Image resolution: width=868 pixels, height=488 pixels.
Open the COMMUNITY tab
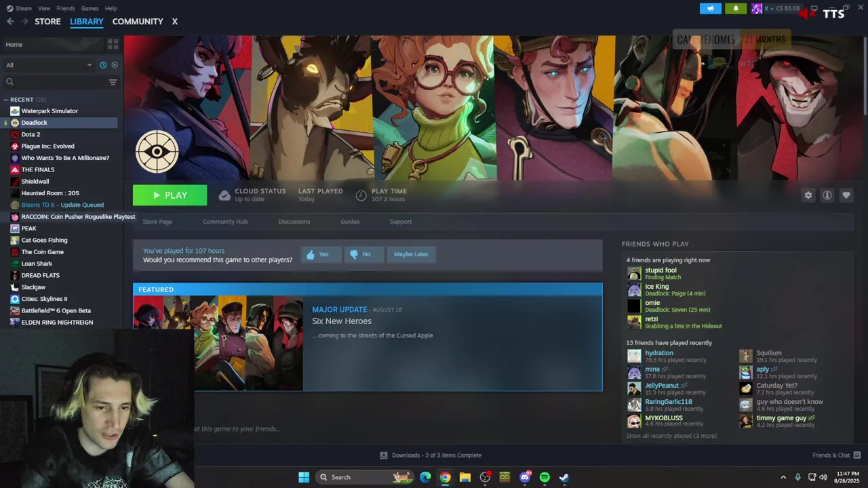tap(138, 22)
